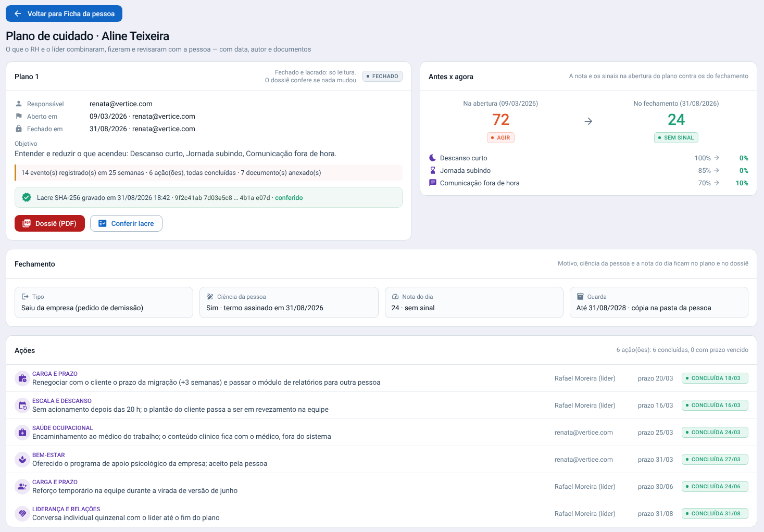764x532 pixels.
Task: Click the AGIR badge under score 72
Action: point(500,137)
